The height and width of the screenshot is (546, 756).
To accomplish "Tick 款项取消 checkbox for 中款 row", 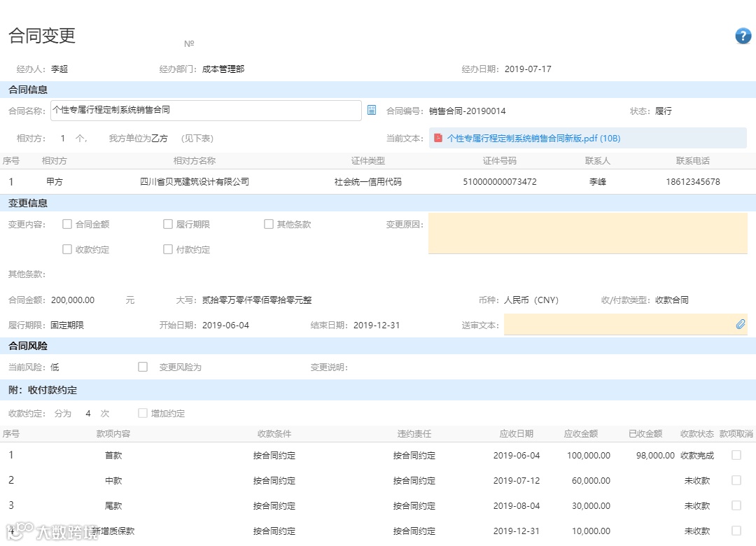I will tap(736, 480).
